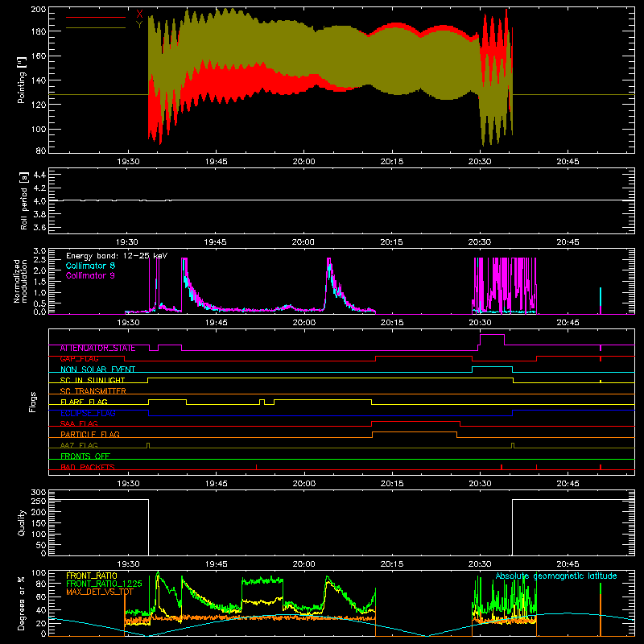644x644 pixels.
Task: Click the "ECLIPSE_FLAG" flag label
Action: [88, 413]
